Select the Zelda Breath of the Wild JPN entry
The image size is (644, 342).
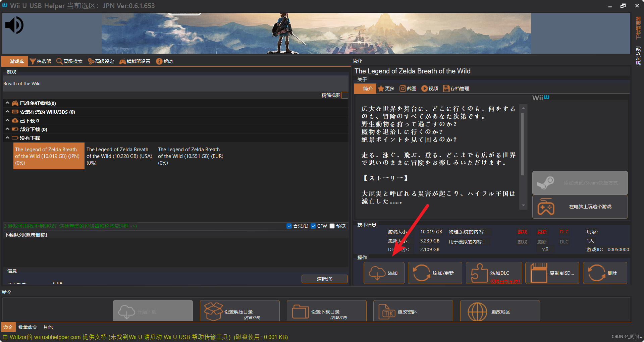click(x=49, y=156)
